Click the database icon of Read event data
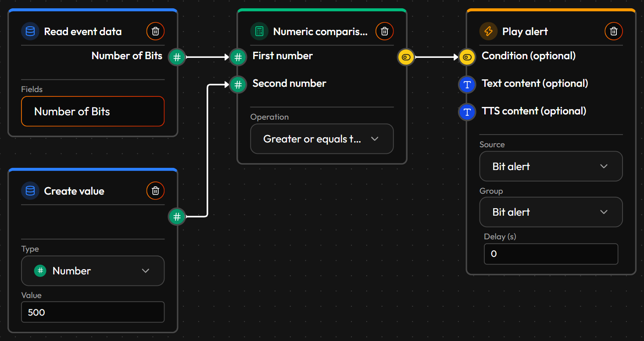Viewport: 644px width, 341px height. [x=30, y=31]
